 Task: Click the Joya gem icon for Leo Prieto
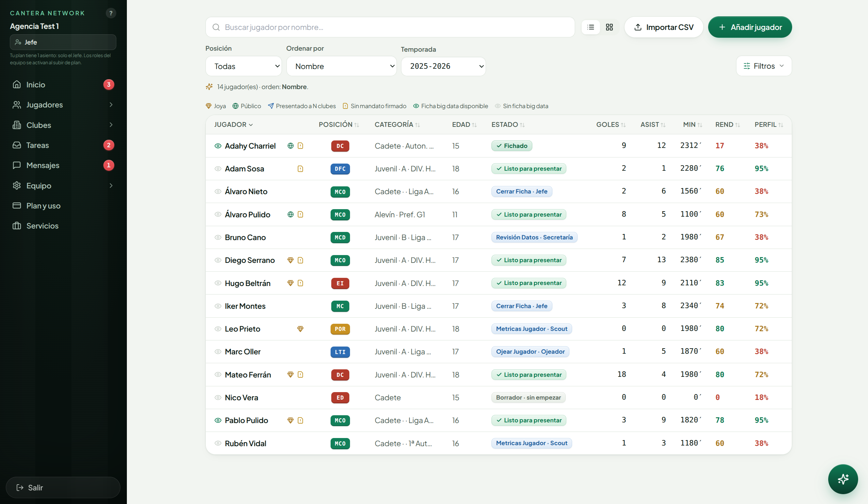(300, 329)
